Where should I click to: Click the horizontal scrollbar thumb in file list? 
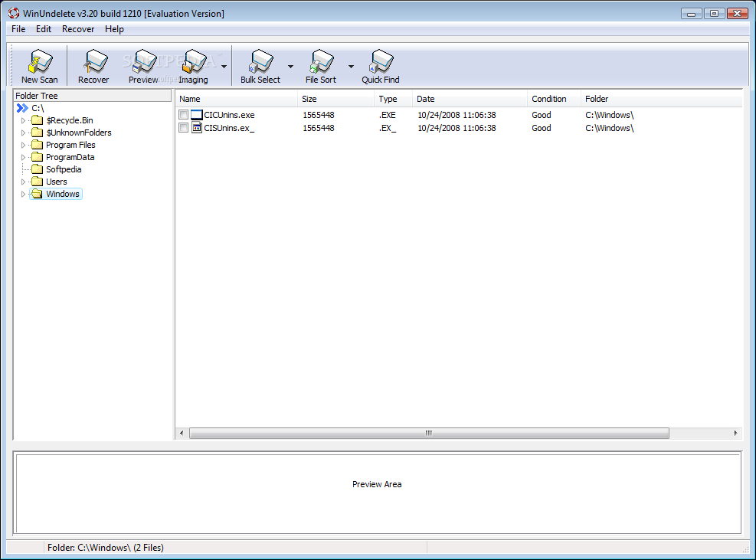click(x=429, y=433)
